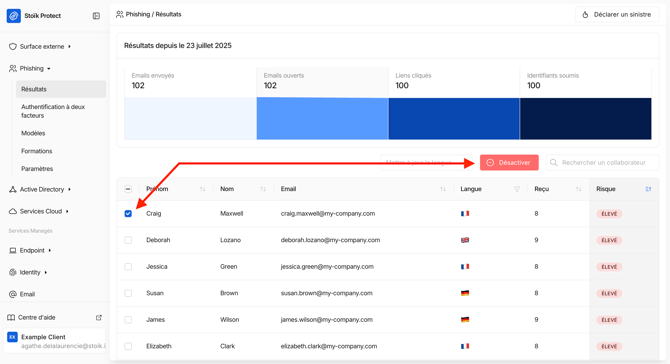The height and width of the screenshot is (364, 670).
Task: Open the Example Client account card
Action: [x=55, y=341]
